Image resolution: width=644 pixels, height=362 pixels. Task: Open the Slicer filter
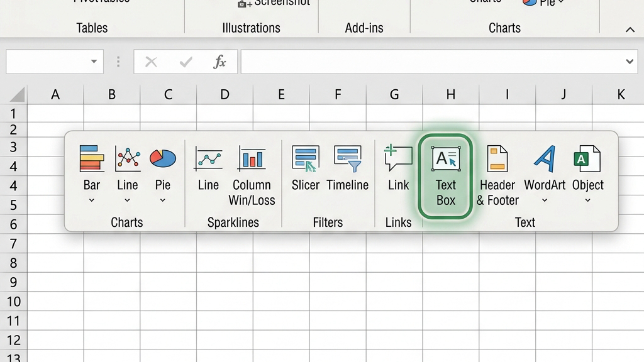305,158
